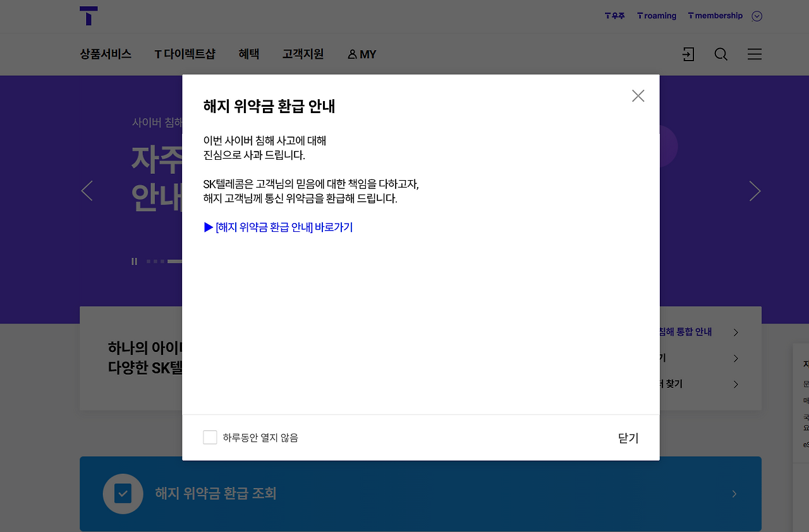809x532 pixels.
Task: Click the arrow on 해지 위약금 환급 조회 banner
Action: (734, 494)
